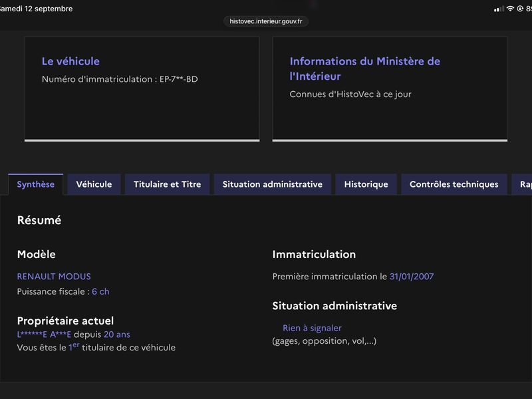Tap the cellular signal bars icon
The width and height of the screenshot is (532, 399).
499,9
